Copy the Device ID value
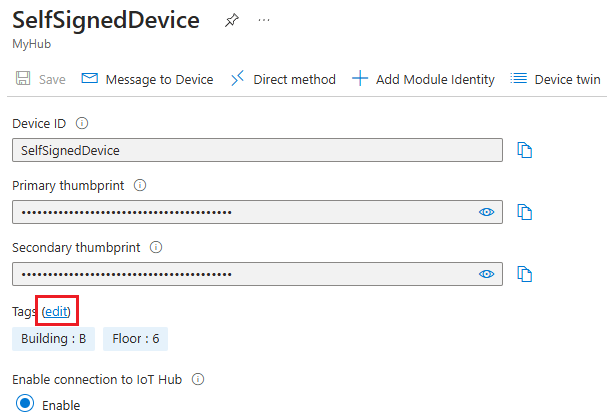 tap(524, 150)
